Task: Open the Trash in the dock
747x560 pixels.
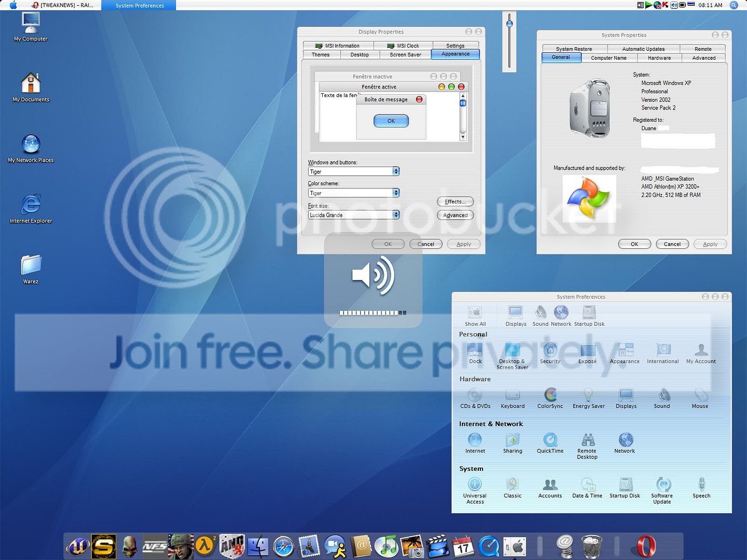Action: tap(591, 547)
